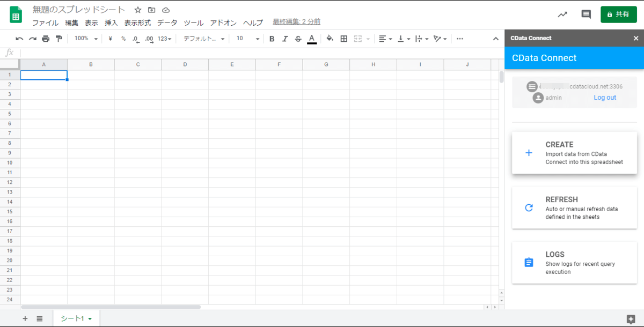Click the undo arrow in toolbar
Viewport: 644px width, 327px height.
coord(19,39)
